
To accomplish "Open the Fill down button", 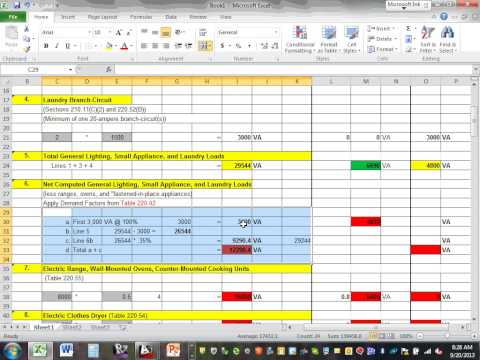I will coord(409,39).
